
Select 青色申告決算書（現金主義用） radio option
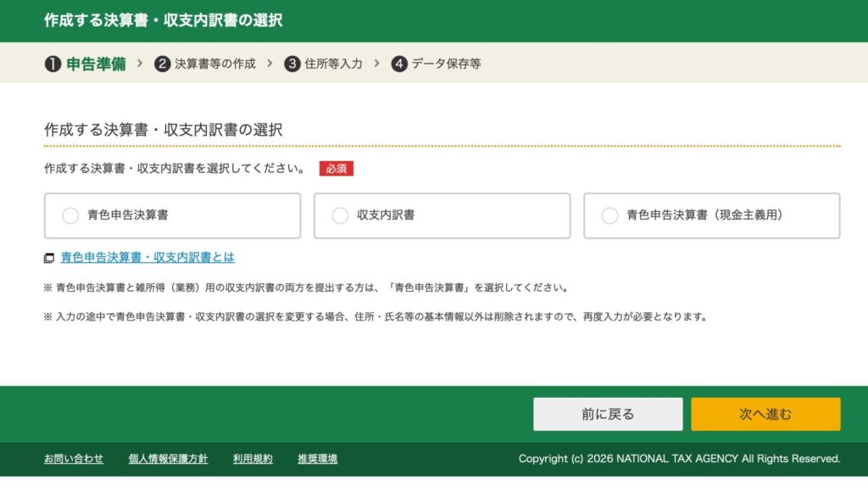coord(609,215)
